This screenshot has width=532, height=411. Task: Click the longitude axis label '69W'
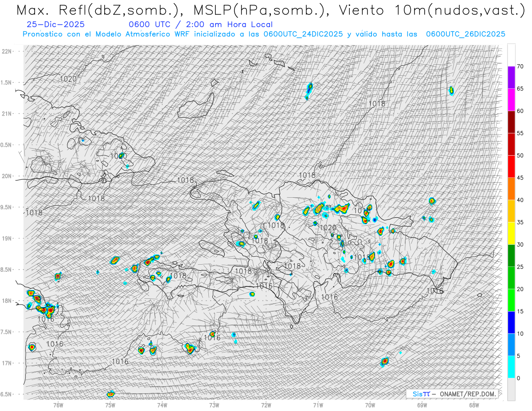click(422, 405)
